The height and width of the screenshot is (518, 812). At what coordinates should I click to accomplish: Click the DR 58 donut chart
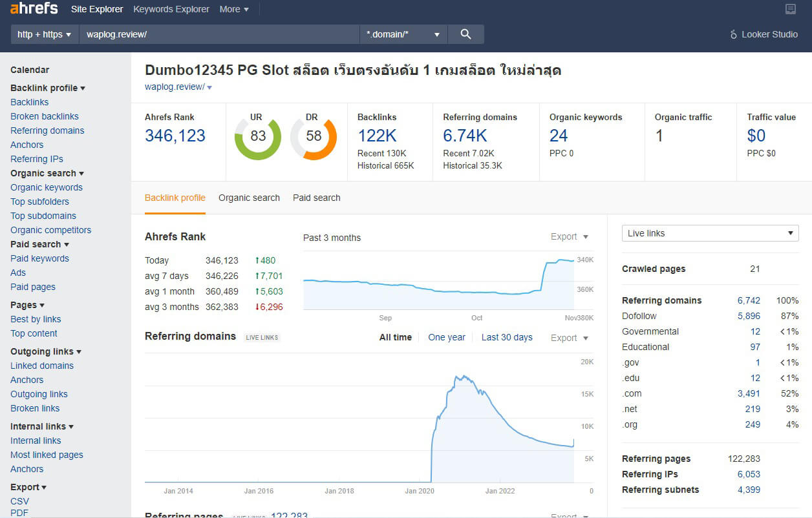(314, 136)
